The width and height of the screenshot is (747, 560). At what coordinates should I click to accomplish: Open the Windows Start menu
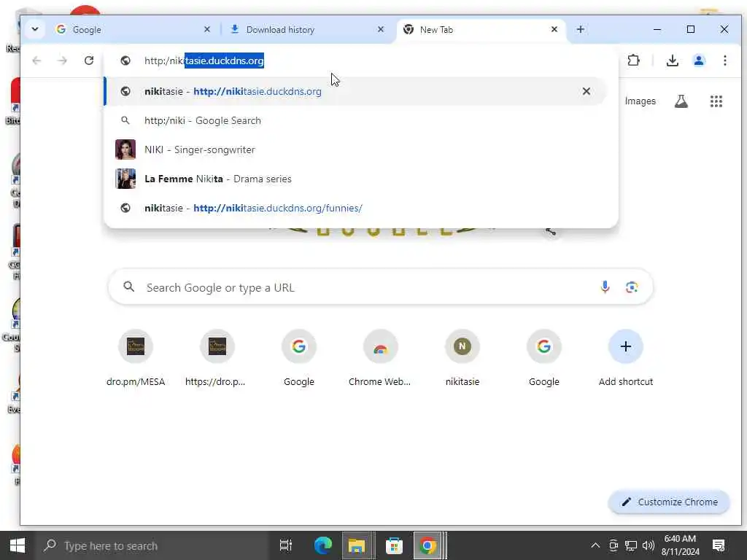18,545
